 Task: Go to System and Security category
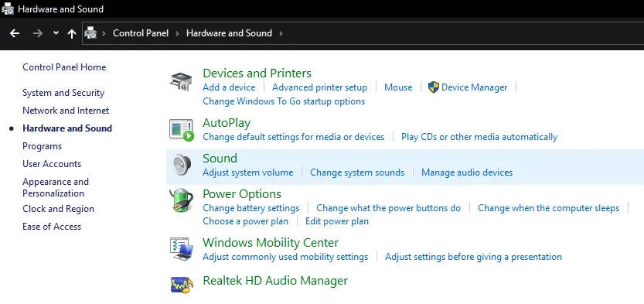pyautogui.click(x=63, y=93)
